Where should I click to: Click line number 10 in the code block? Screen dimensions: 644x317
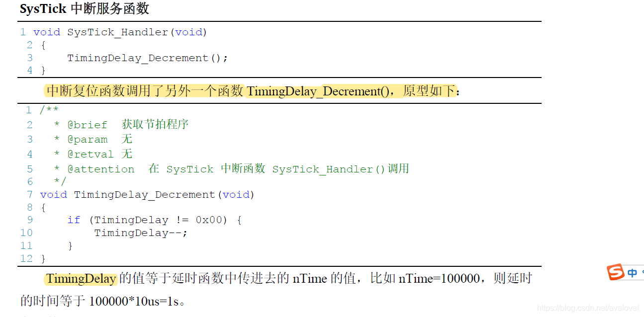pos(26,233)
